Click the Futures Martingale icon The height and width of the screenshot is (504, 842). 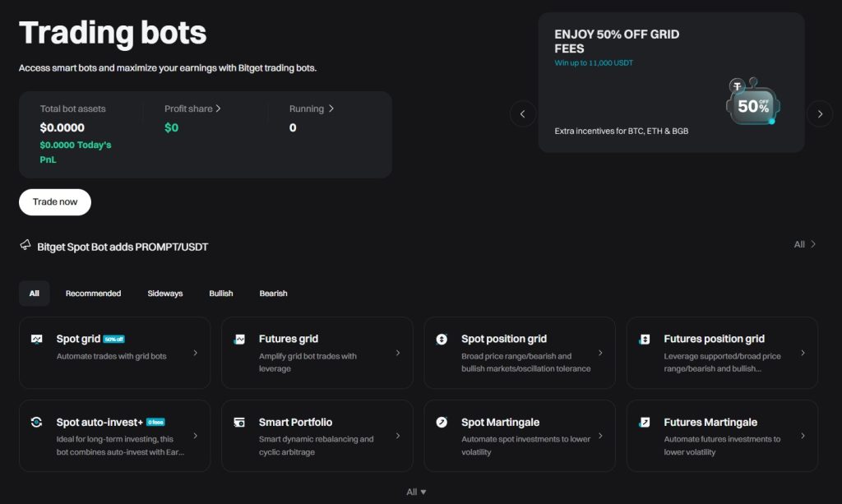[644, 422]
